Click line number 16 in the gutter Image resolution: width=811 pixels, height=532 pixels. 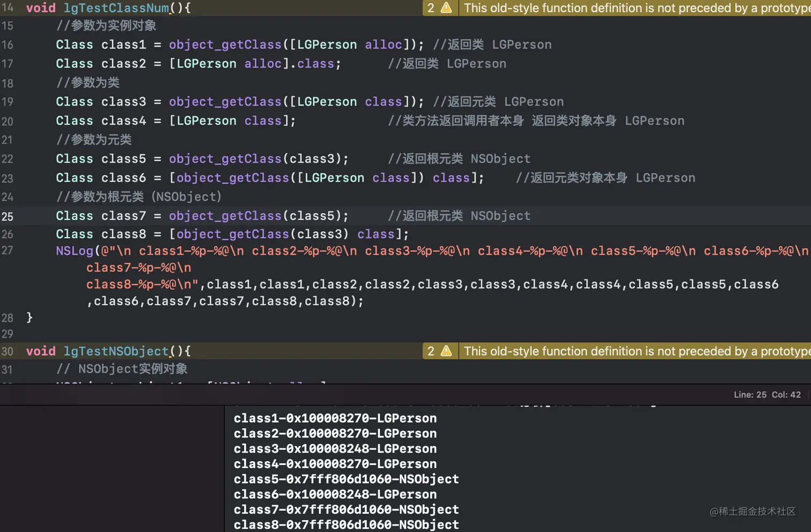pyautogui.click(x=8, y=45)
